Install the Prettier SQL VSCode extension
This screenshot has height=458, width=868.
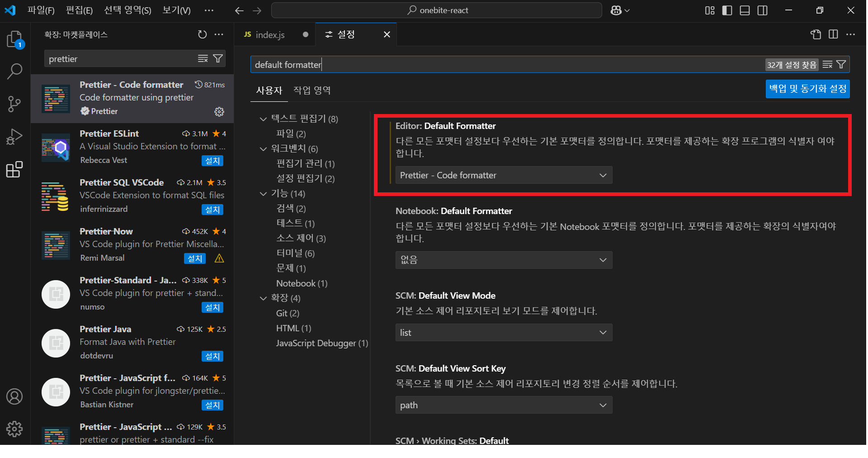point(212,210)
